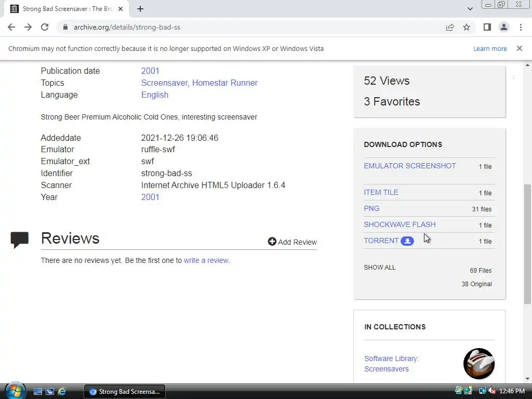
Task: Open the Screensaver topic link
Action: (165, 83)
